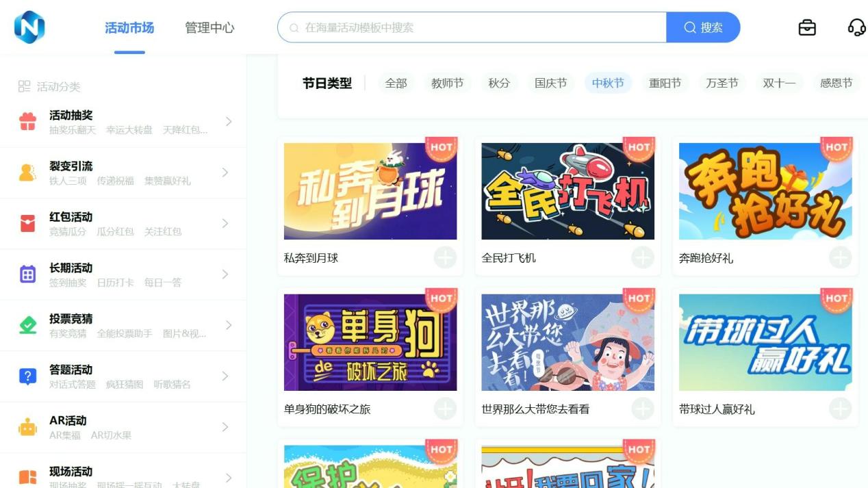Select the 万圣节 holiday filter
Viewport: 868px width, 488px height.
pos(722,83)
